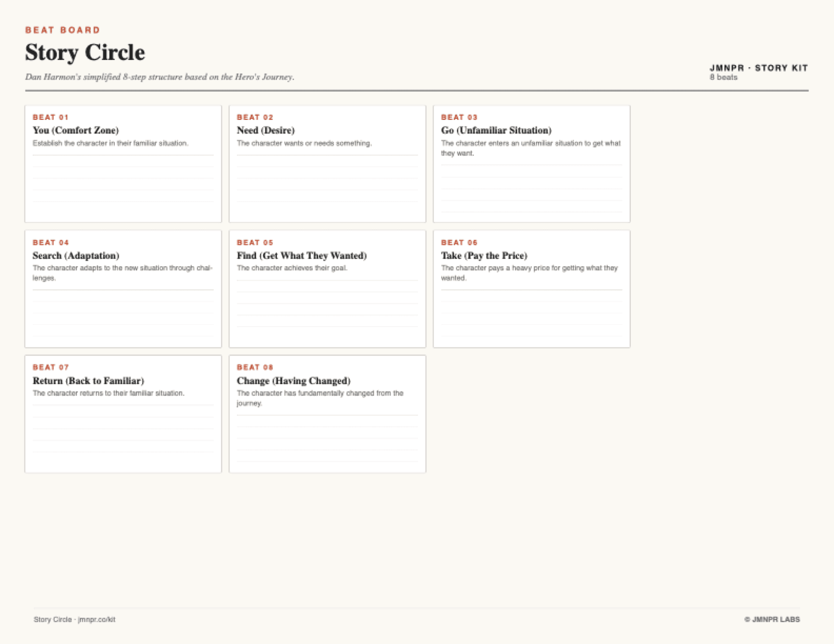This screenshot has width=834, height=644.
Task: Click the BEAT 06 label
Action: 459,243
